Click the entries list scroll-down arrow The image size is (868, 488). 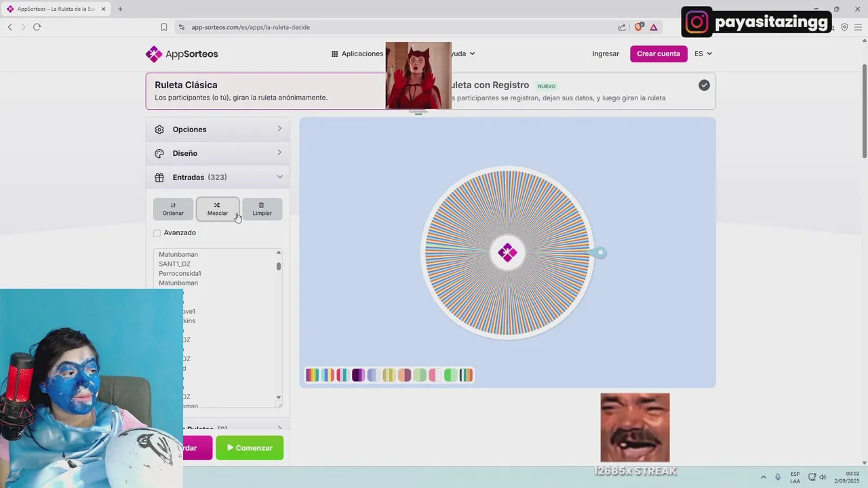coord(279,397)
